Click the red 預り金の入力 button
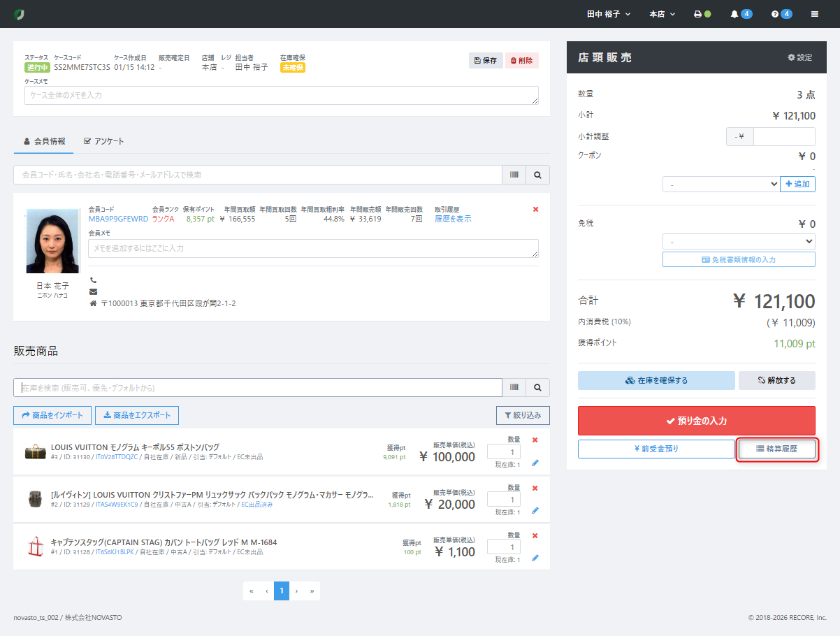This screenshot has height=636, width=840. [697, 421]
